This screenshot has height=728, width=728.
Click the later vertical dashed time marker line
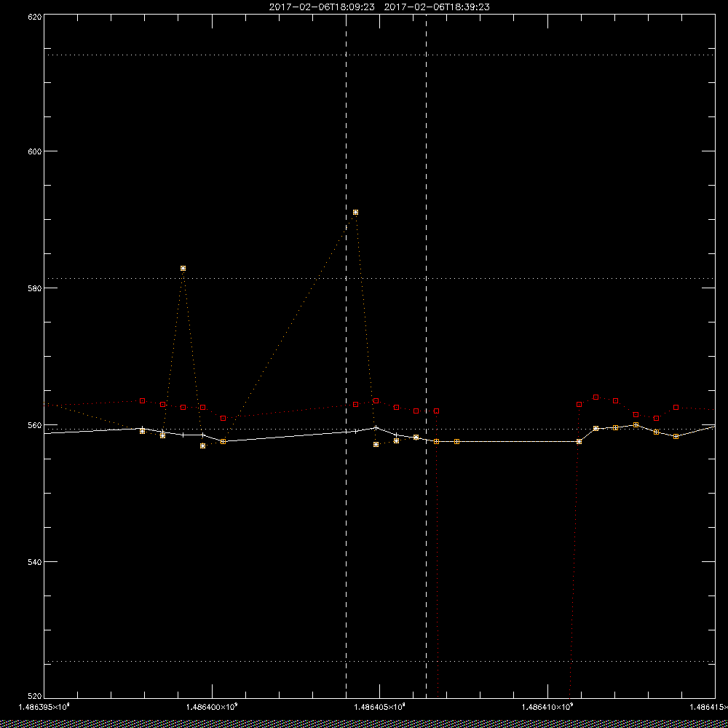click(426, 356)
